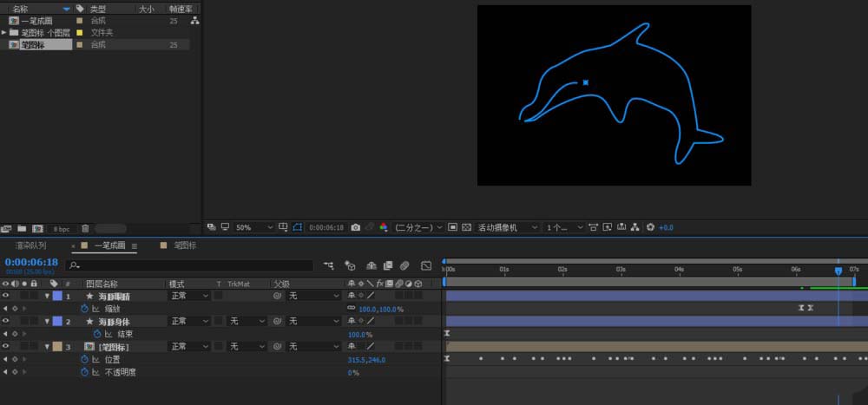The width and height of the screenshot is (868, 405).
Task: Open the (二分之一) resolution dropdown
Action: point(418,227)
